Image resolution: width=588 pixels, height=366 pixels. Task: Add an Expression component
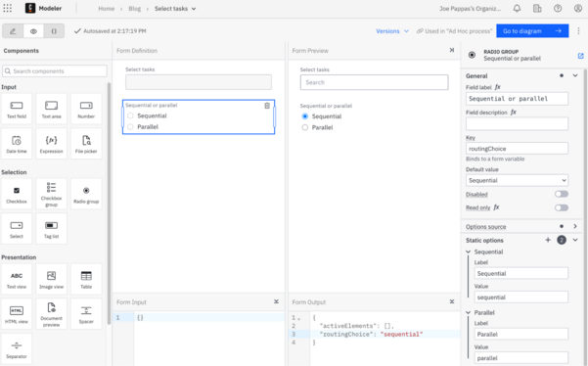[x=52, y=144]
